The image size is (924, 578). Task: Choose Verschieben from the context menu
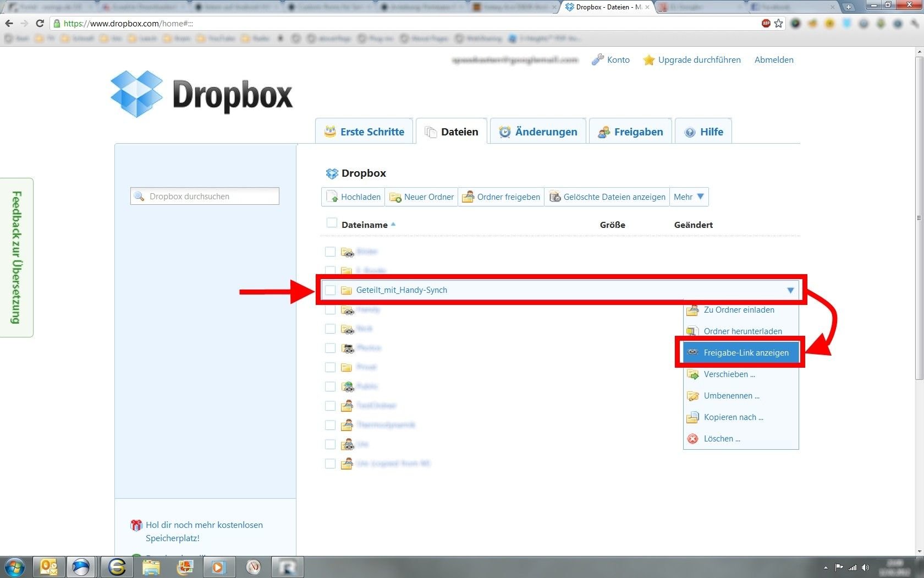click(x=741, y=374)
